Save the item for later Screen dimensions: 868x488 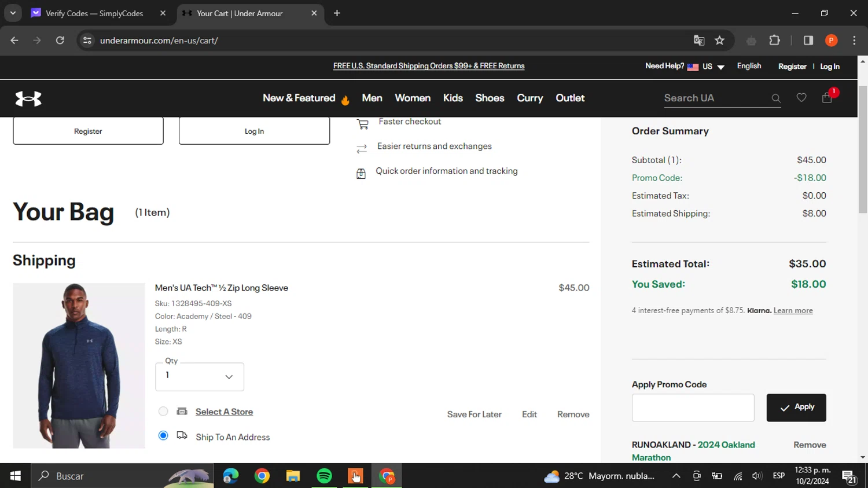pyautogui.click(x=474, y=414)
